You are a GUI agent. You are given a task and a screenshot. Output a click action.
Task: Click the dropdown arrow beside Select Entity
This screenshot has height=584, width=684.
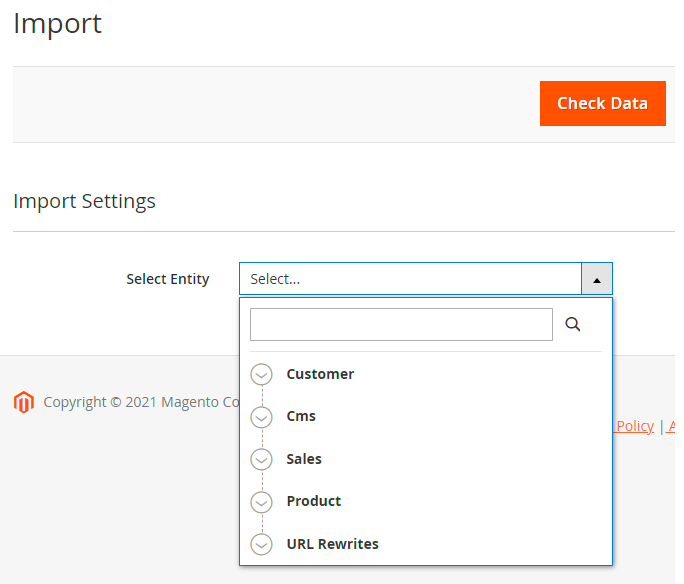[597, 279]
